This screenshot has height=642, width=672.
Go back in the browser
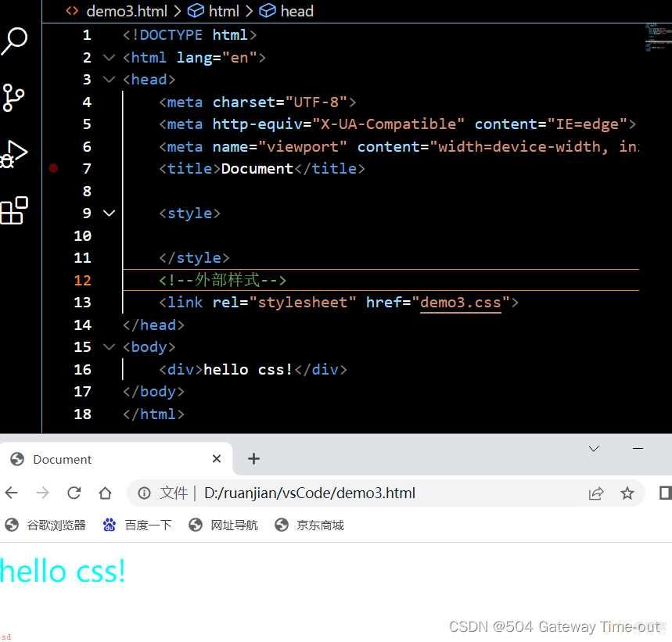[x=12, y=493]
